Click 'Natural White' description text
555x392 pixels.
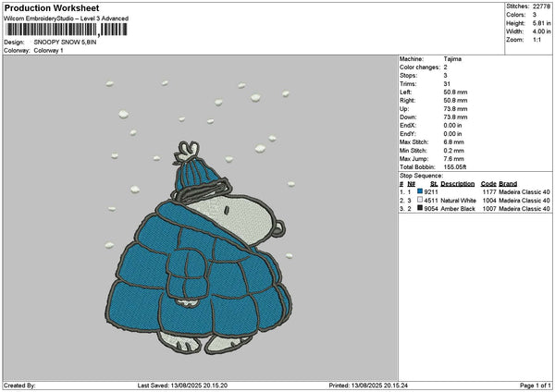[459, 201]
